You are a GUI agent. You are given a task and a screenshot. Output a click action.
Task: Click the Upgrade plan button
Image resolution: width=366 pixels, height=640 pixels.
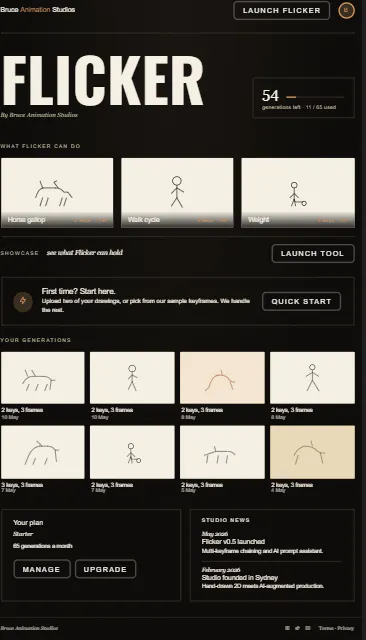(x=105, y=569)
